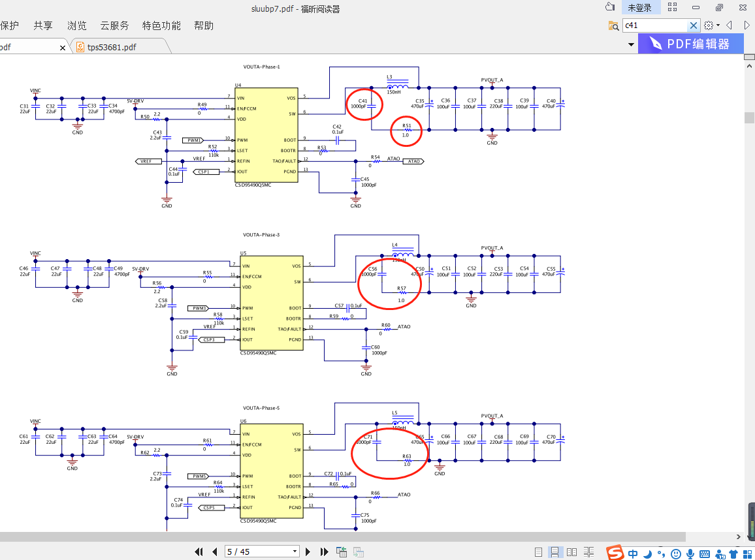The image size is (755, 560).
Task: Click the R57 1.0 resistor label
Action: click(x=402, y=294)
